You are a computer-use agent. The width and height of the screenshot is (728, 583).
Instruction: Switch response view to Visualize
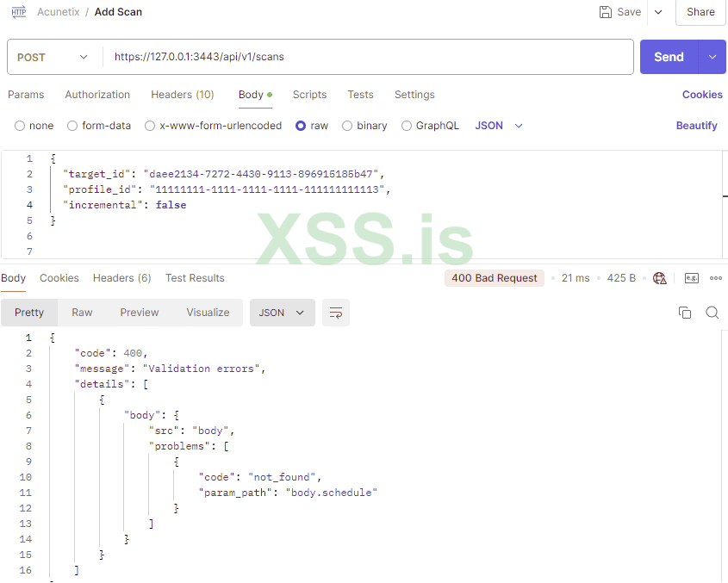pos(208,313)
